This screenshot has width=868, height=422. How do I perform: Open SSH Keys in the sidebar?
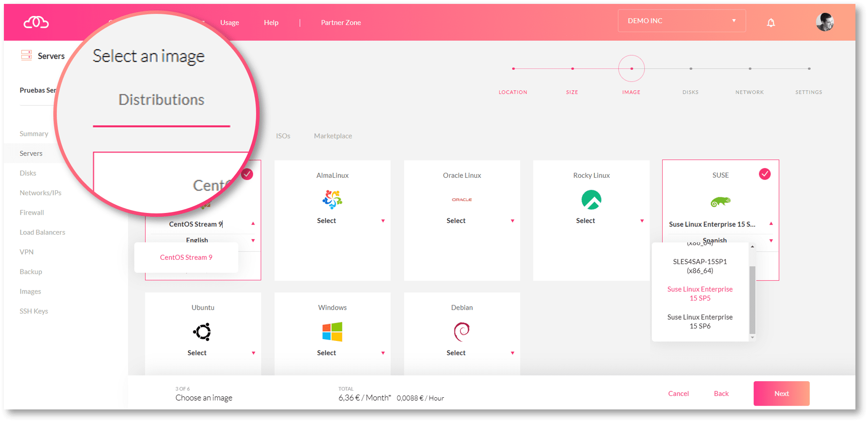[x=33, y=311]
